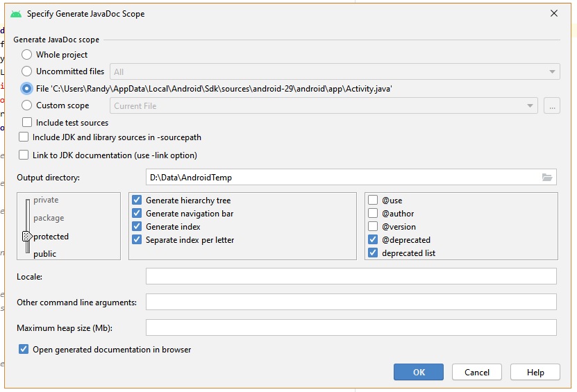
Task: Click the Maximum heap size field
Action: coord(351,327)
